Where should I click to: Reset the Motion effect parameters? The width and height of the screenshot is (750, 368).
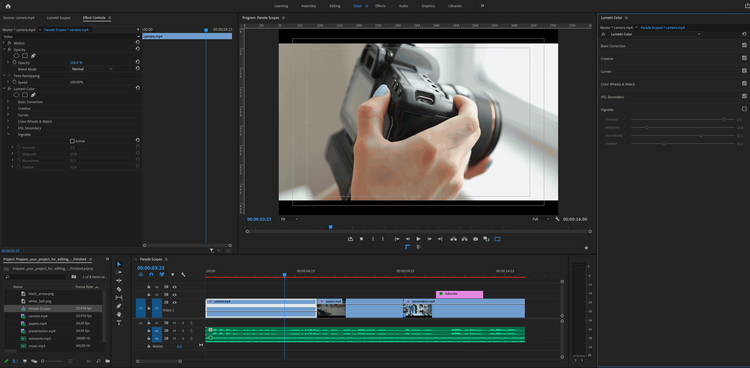pyautogui.click(x=138, y=43)
